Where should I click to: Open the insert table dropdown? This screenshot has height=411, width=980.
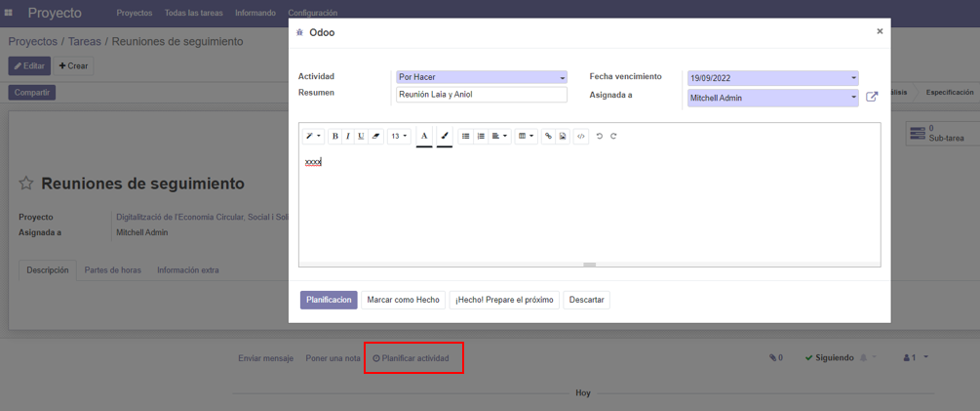(x=527, y=136)
